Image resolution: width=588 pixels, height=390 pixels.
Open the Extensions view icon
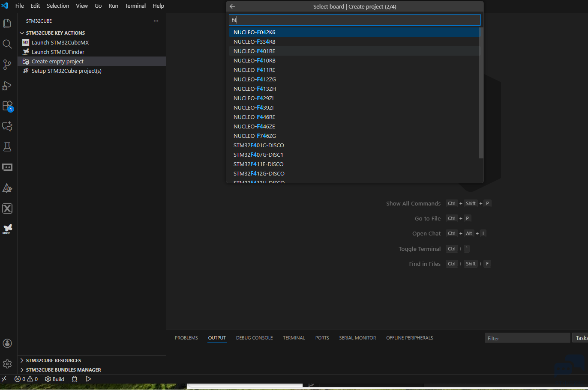[x=7, y=106]
